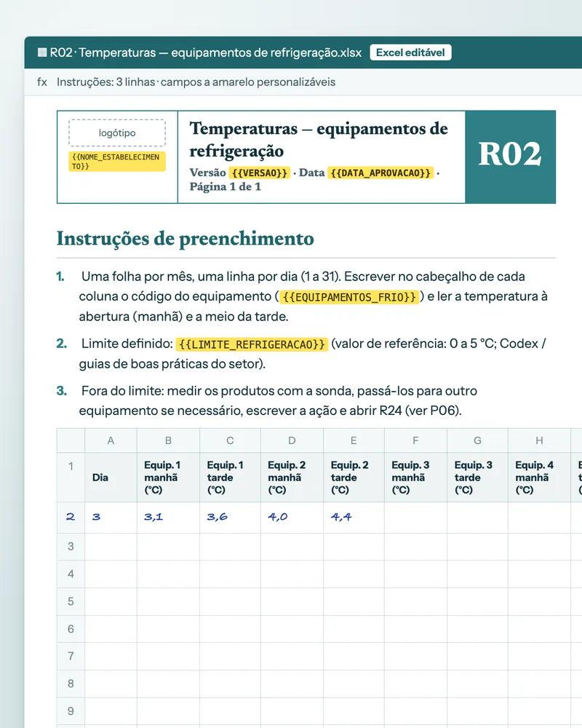582x728 pixels.
Task: Click the handwritten day value '3' cell
Action: [x=111, y=517]
